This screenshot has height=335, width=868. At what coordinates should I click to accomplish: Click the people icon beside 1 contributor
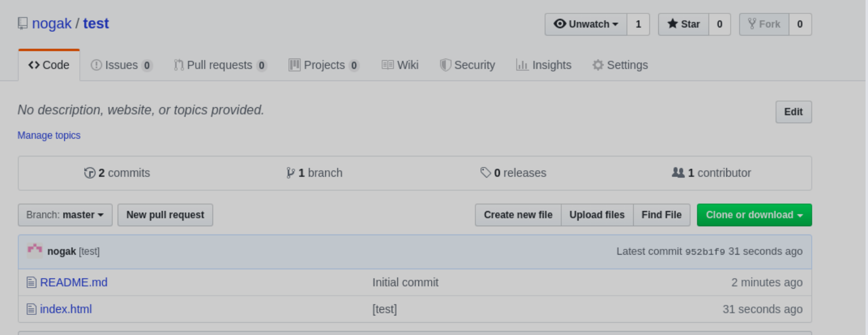[678, 173]
